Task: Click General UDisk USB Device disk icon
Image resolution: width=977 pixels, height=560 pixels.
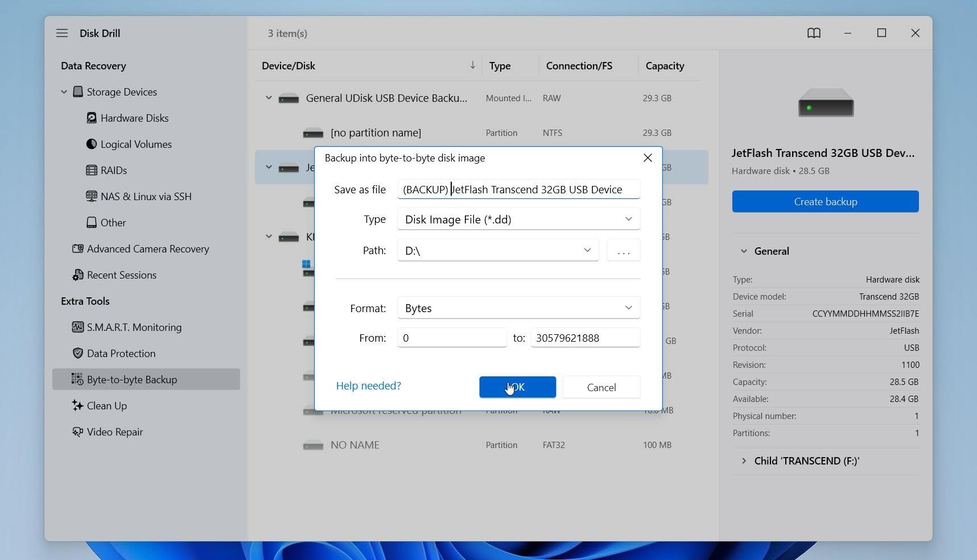Action: click(288, 98)
